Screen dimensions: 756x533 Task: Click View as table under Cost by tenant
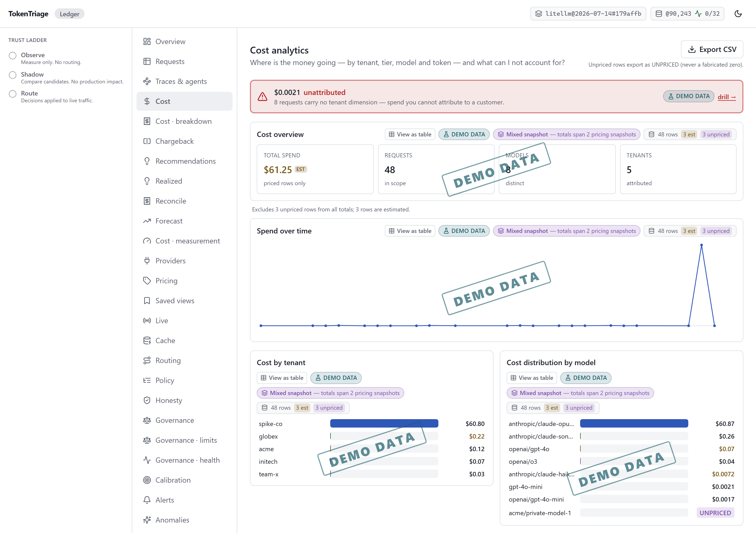[x=282, y=378]
